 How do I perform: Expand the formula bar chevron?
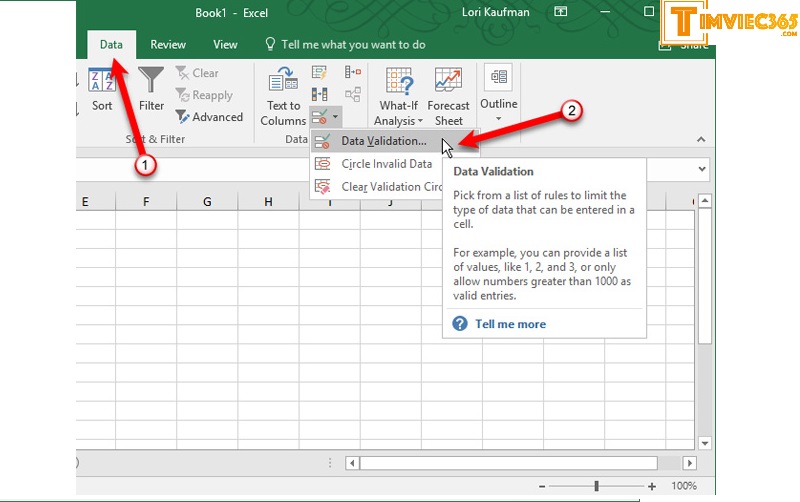(x=701, y=169)
